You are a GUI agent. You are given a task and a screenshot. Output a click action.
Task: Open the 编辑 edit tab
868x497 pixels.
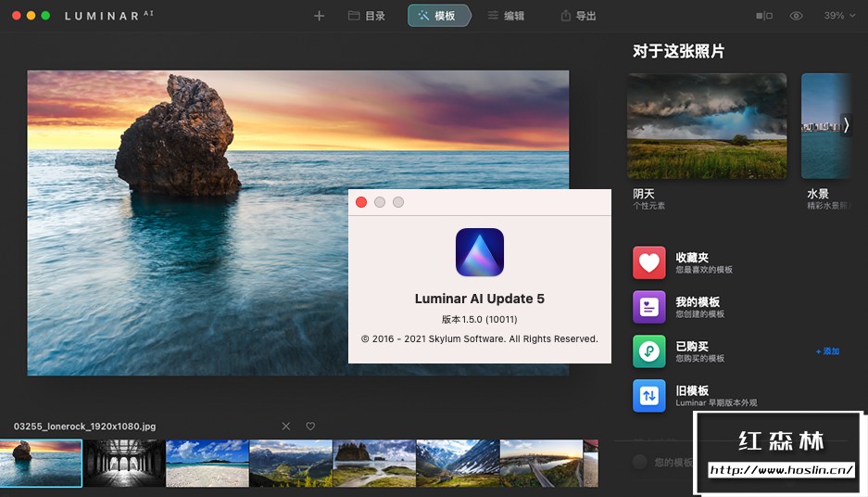point(506,16)
